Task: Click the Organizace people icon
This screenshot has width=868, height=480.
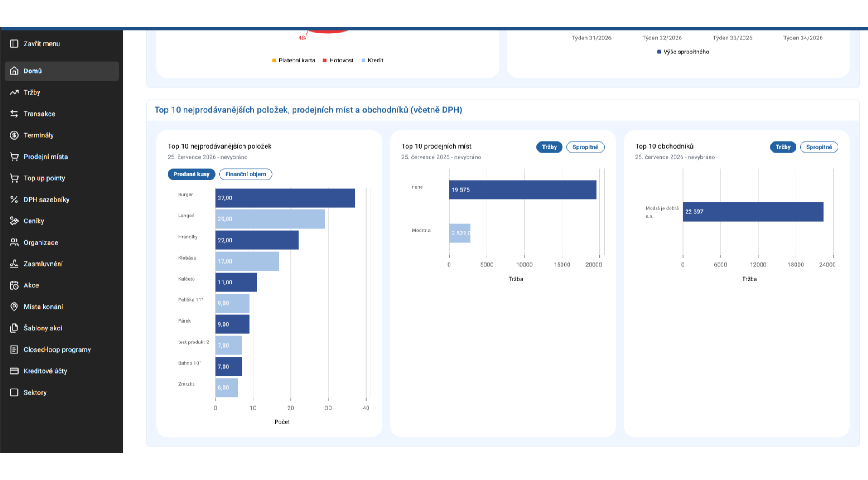Action: [14, 242]
